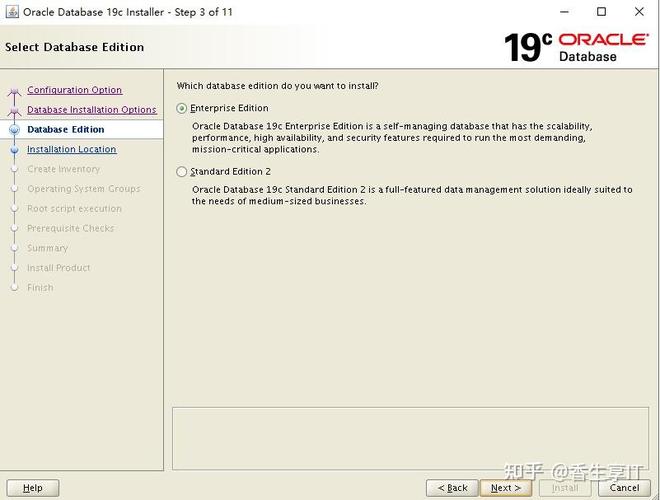Click the Summary step in the sidebar
Screen dimensions: 660x500
coord(47,248)
